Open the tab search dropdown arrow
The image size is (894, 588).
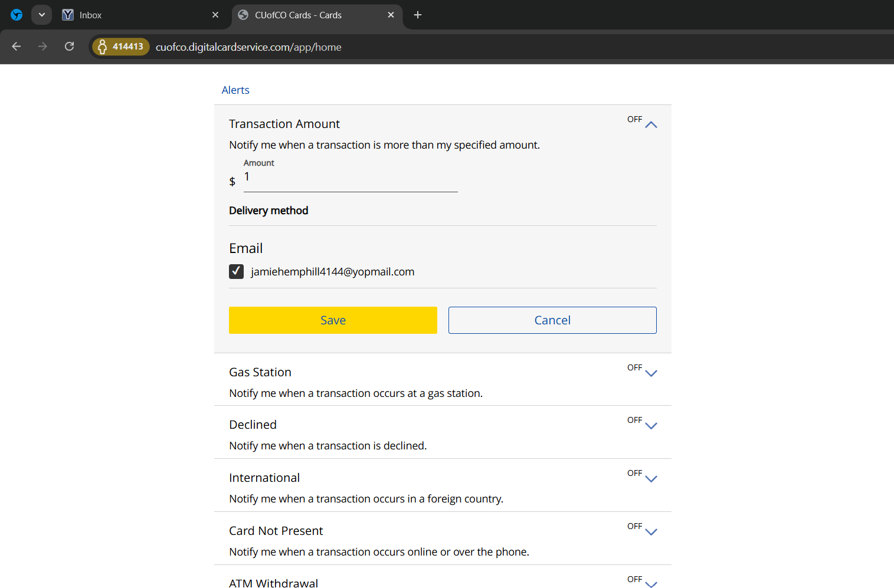point(41,15)
